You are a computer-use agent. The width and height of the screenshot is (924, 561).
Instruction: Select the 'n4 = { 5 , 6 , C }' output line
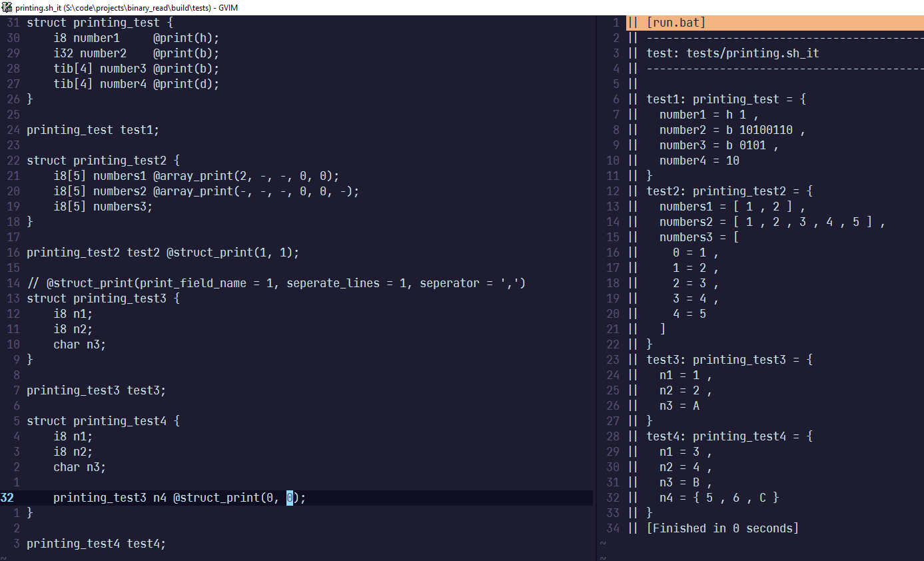719,498
